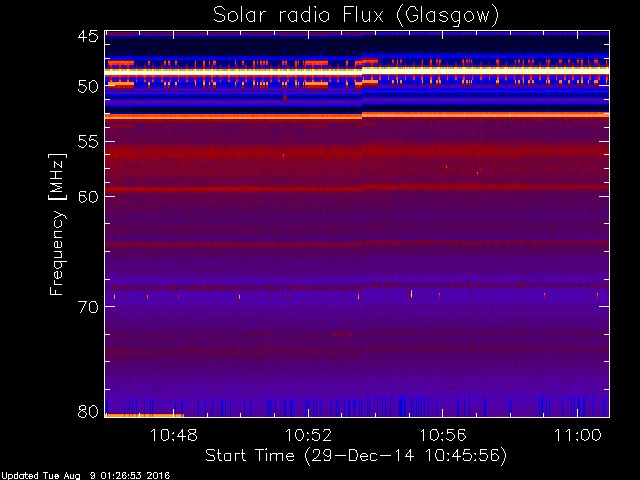
Task: Click the 60 frequency tick label
Action: tap(88, 197)
